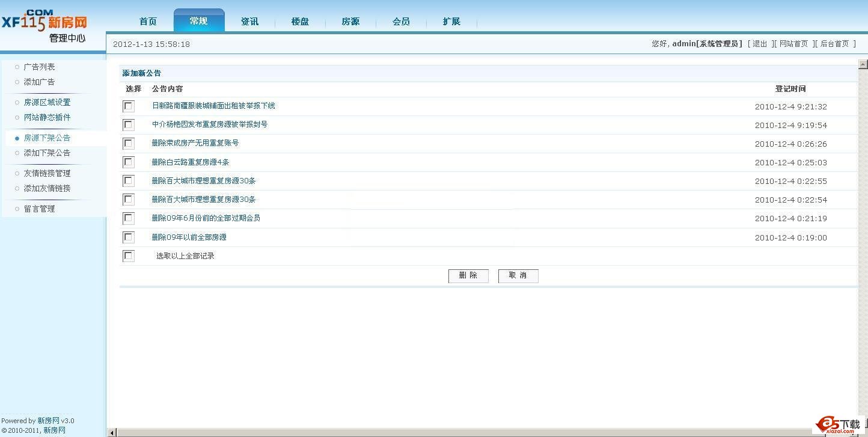868x437 pixels.
Task: Click the 添加新公告 panel heading
Action: click(142, 73)
